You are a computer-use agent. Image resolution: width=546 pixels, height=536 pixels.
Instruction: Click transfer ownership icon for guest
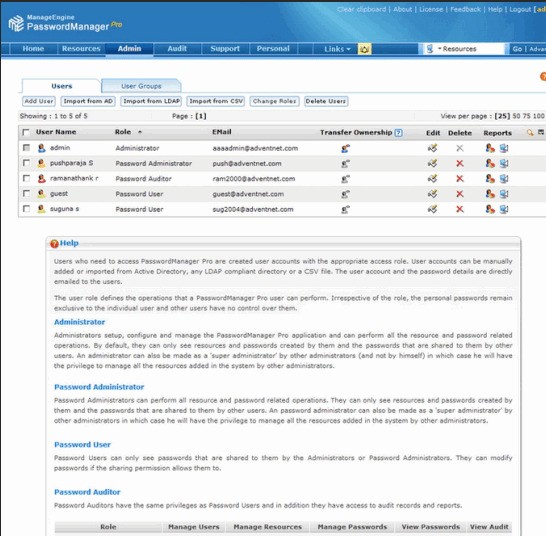(x=345, y=194)
